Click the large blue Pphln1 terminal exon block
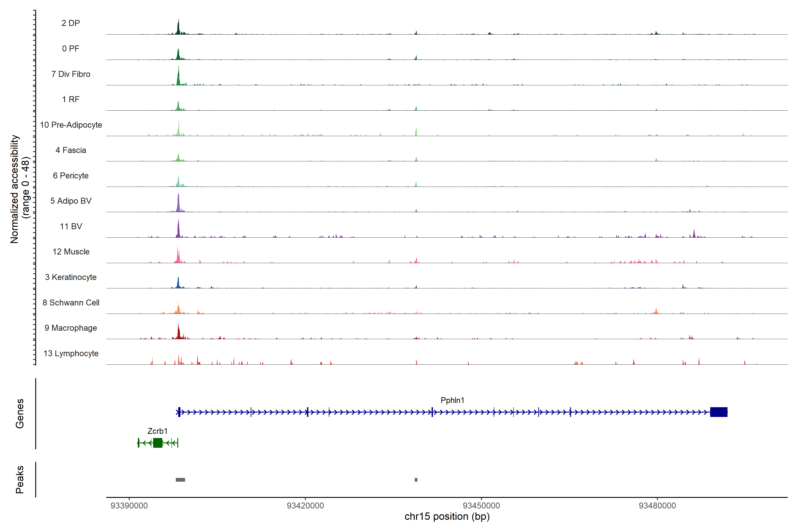The image size is (798, 532). 719,412
